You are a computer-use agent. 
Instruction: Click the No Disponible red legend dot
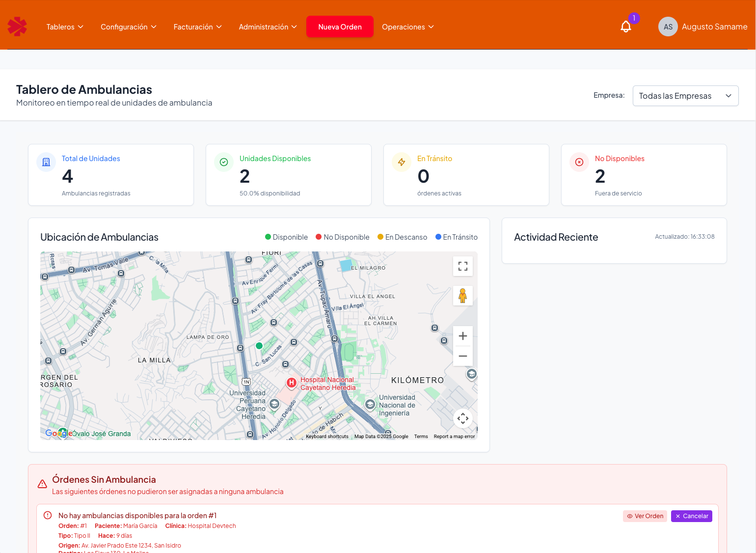point(319,237)
